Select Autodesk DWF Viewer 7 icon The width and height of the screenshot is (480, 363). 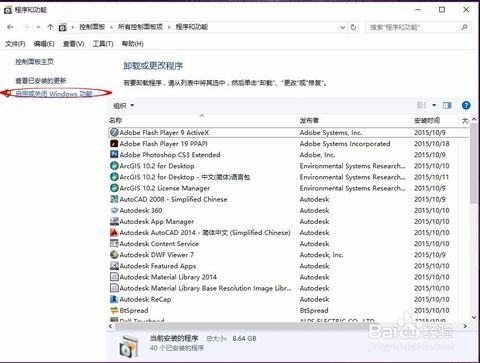(x=114, y=255)
